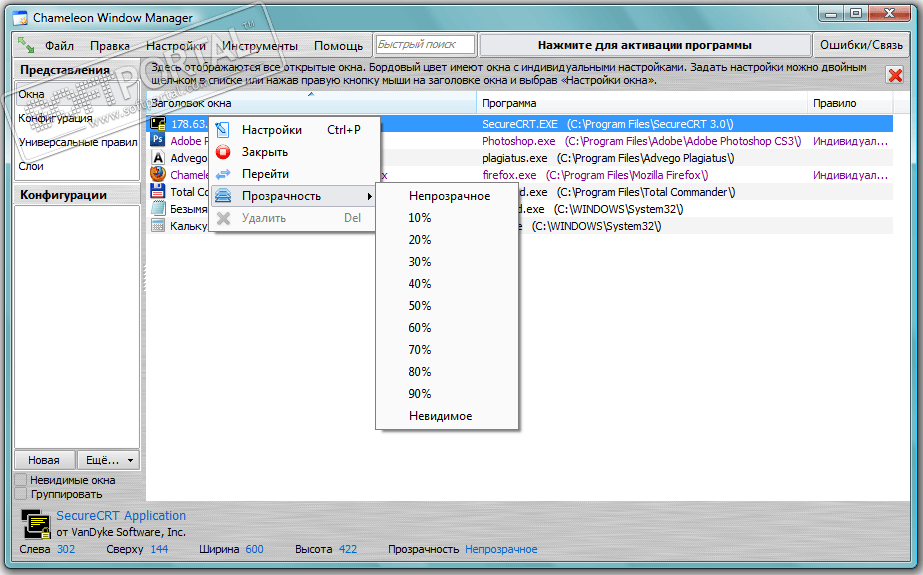Enable the Невидимые окна checkbox
The height and width of the screenshot is (575, 923).
pyautogui.click(x=21, y=480)
